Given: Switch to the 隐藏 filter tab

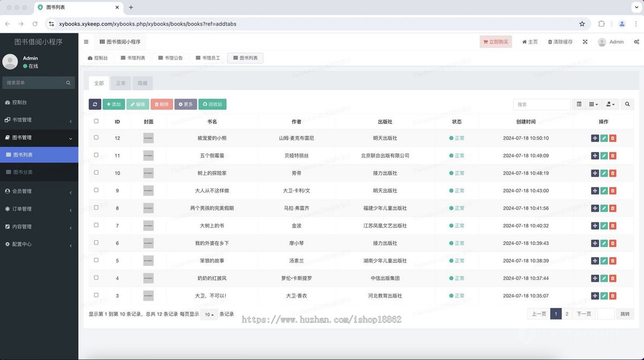Looking at the screenshot, I should [142, 83].
